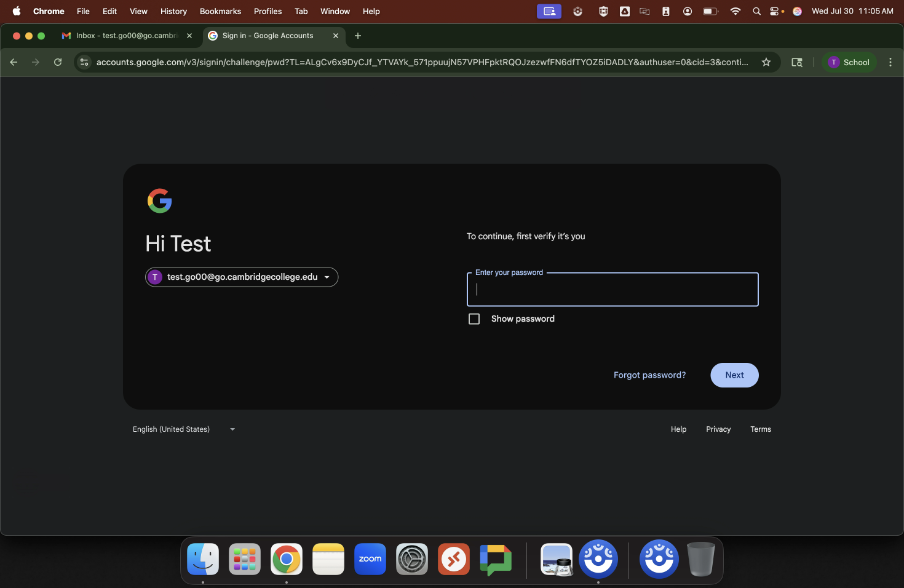The width and height of the screenshot is (904, 588).
Task: Click the reload page icon
Action: click(x=58, y=62)
